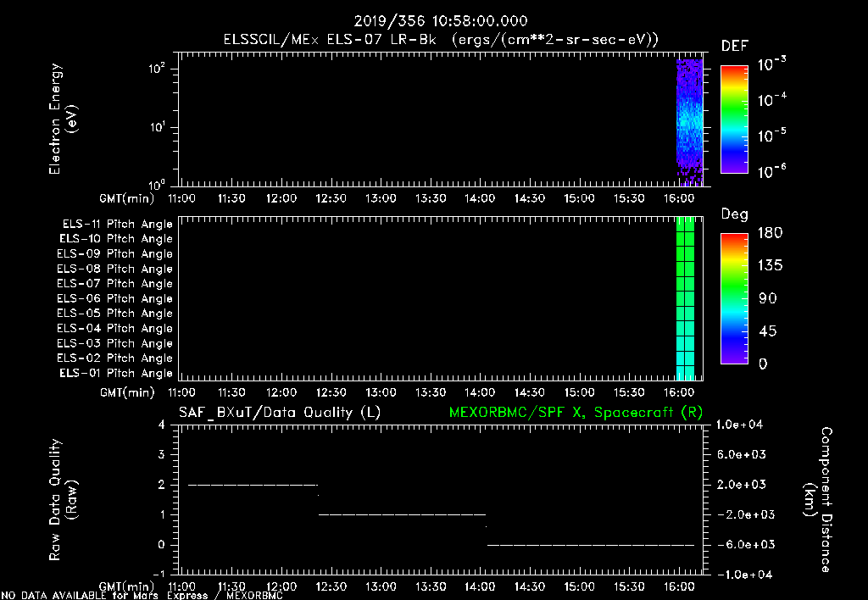Click the data quality line at value 2
This screenshot has width=868, height=600.
[253, 485]
